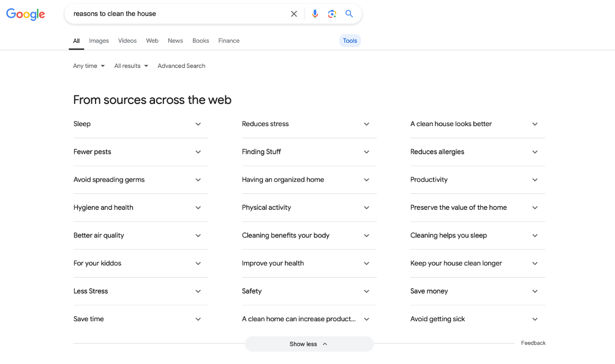Image resolution: width=615 pixels, height=364 pixels.
Task: Expand the Sleep item
Action: pyautogui.click(x=140, y=124)
